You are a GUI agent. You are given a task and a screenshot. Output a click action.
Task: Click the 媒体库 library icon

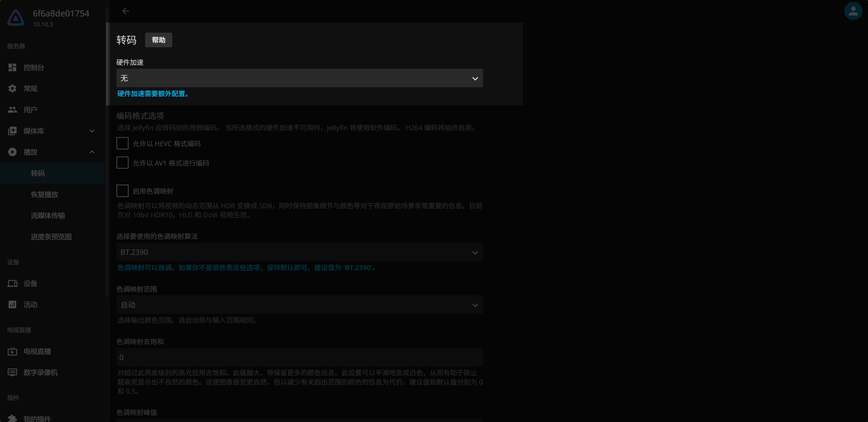[x=13, y=131]
